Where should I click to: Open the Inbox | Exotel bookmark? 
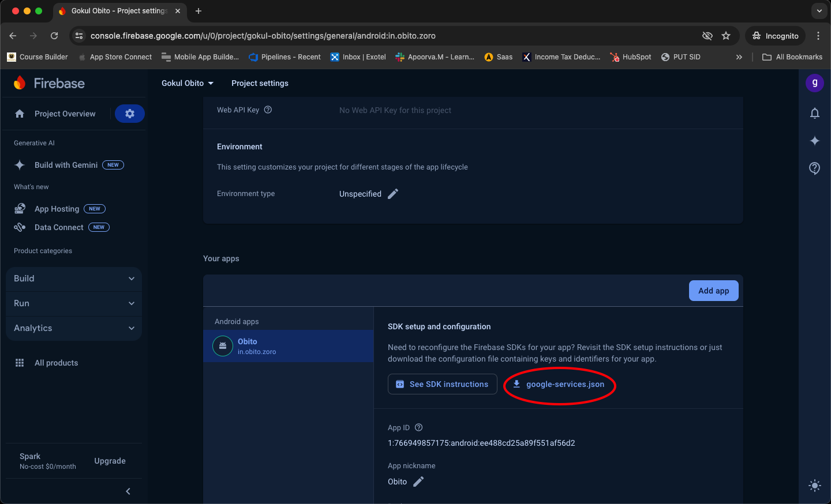coord(358,57)
